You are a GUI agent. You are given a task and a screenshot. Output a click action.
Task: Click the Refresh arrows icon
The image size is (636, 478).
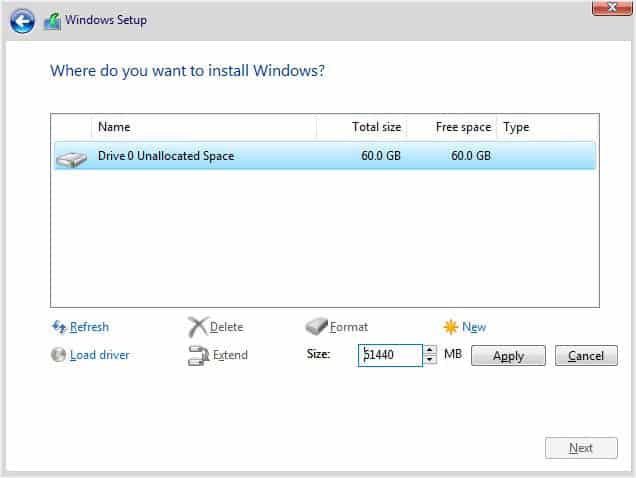pyautogui.click(x=59, y=327)
